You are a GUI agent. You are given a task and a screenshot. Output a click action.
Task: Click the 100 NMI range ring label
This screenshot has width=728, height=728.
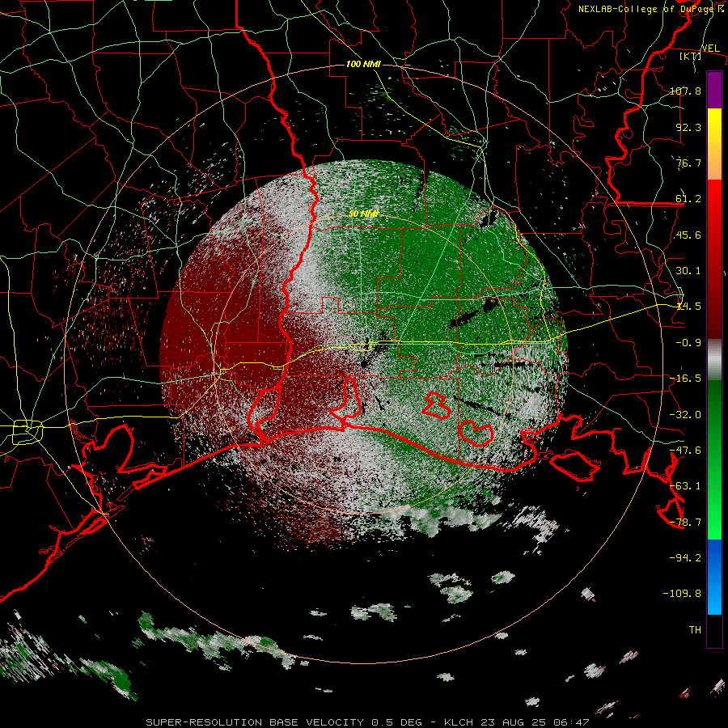tap(363, 64)
